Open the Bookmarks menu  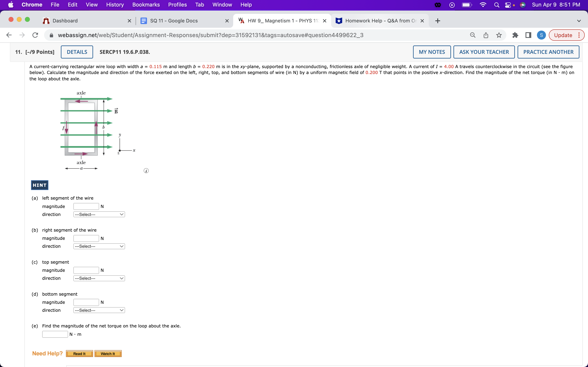pos(146,5)
